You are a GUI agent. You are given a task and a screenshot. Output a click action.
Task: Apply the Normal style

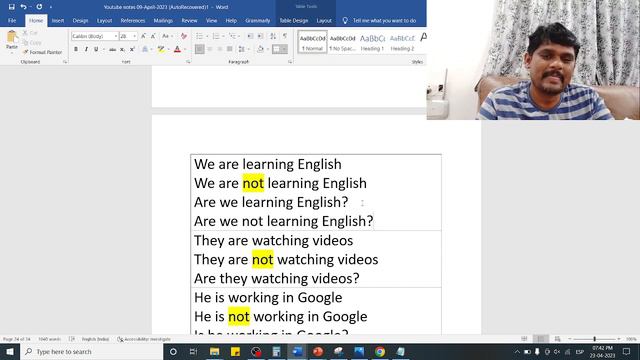(313, 42)
